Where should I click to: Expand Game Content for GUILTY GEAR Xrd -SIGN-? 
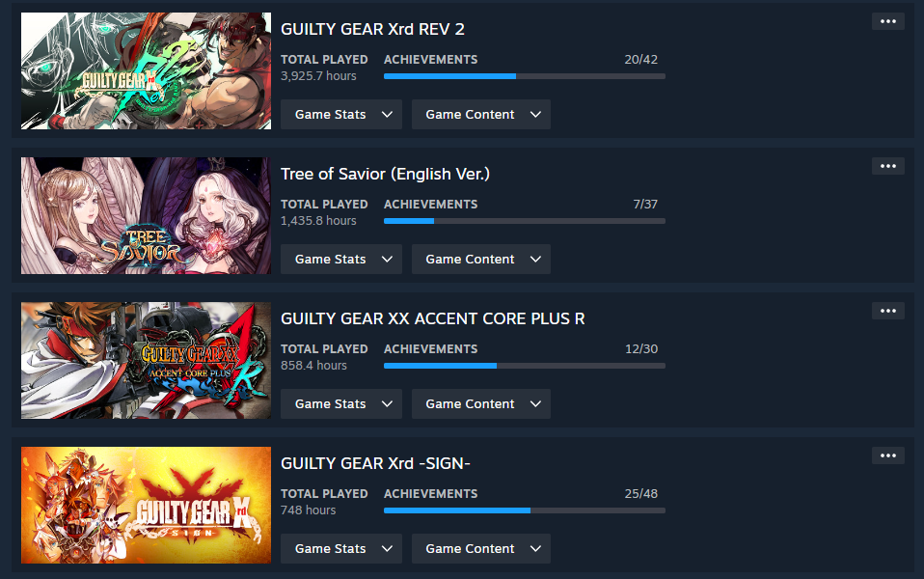click(481, 548)
